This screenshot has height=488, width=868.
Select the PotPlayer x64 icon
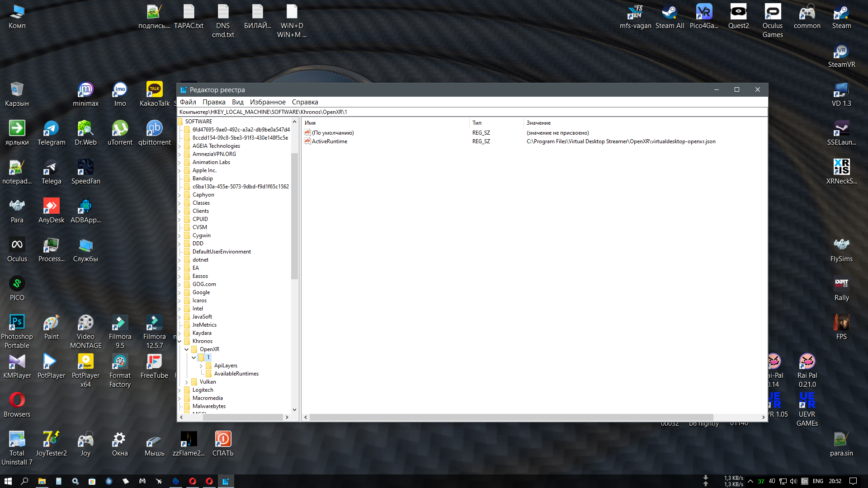(85, 371)
